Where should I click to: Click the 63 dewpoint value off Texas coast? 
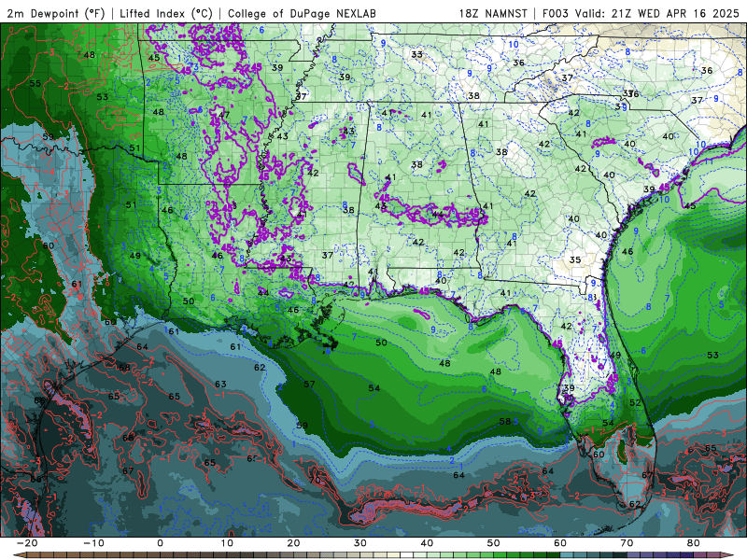pos(220,384)
